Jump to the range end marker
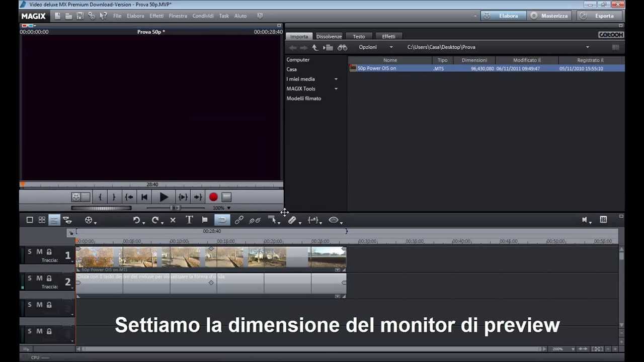644x362 pixels. pos(198,198)
